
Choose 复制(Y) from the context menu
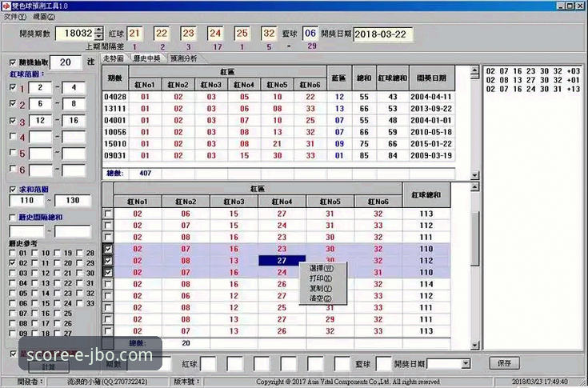tap(322, 289)
